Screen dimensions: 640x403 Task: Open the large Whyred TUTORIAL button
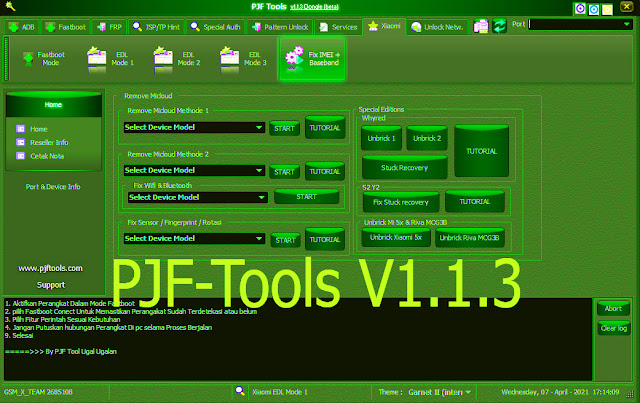click(x=482, y=151)
